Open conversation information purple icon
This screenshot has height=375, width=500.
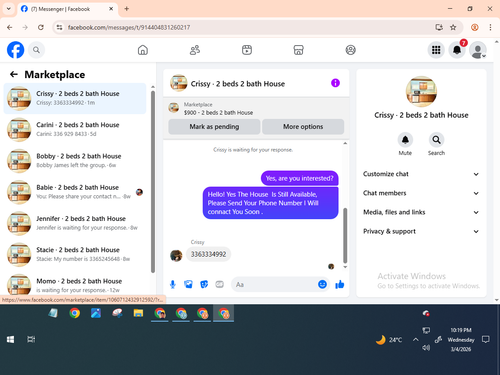click(x=335, y=83)
